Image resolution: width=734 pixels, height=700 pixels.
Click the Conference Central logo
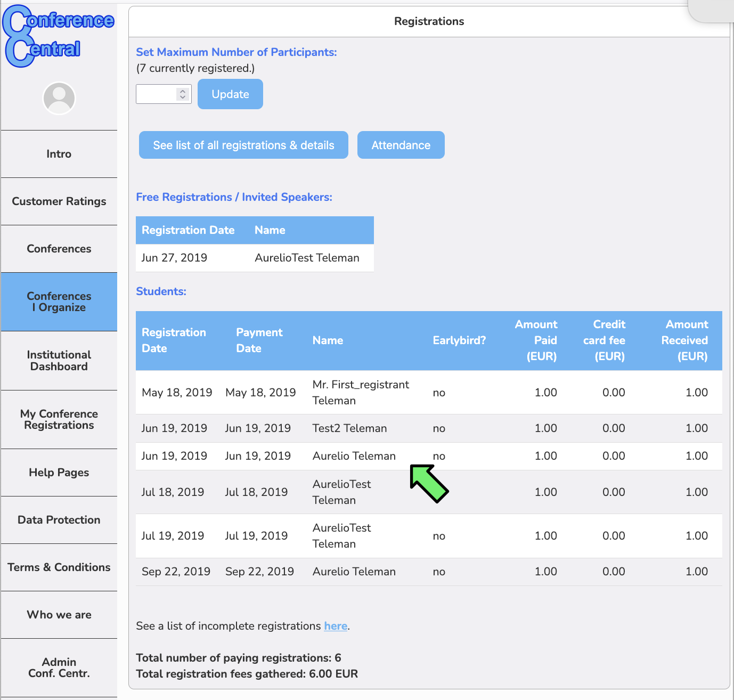click(58, 36)
